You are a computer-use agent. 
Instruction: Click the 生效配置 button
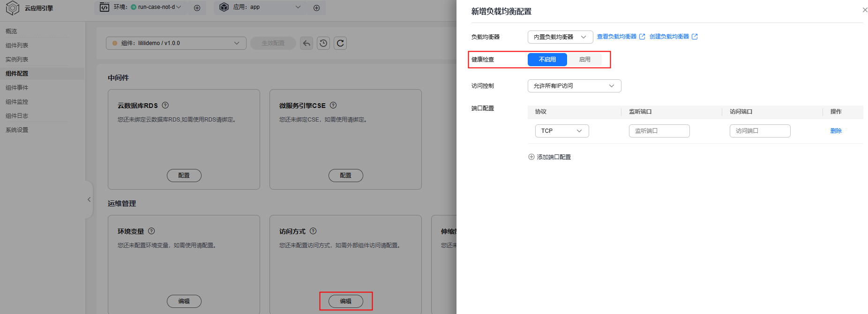pyautogui.click(x=273, y=43)
